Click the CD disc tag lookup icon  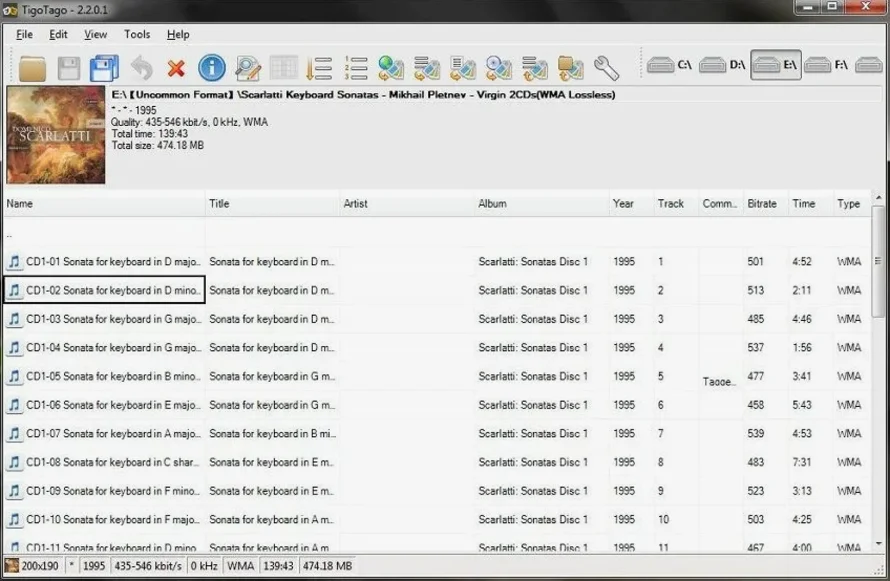(x=499, y=68)
